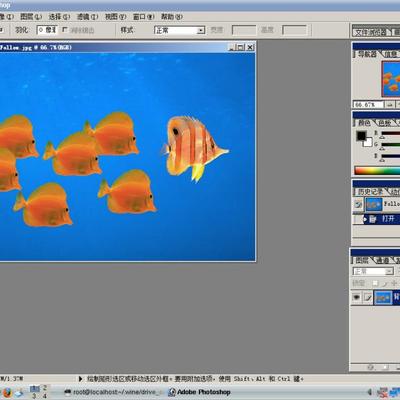The image size is (400, 400).
Task: Select the 历史记录 History tab
Action: [370, 192]
